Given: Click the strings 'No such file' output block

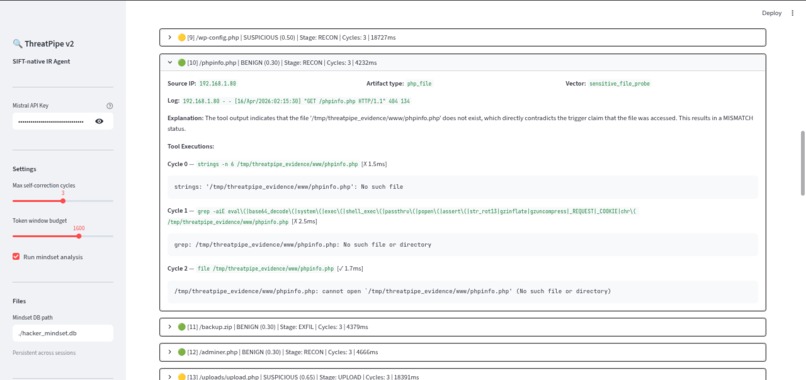Looking at the screenshot, I should click(463, 187).
